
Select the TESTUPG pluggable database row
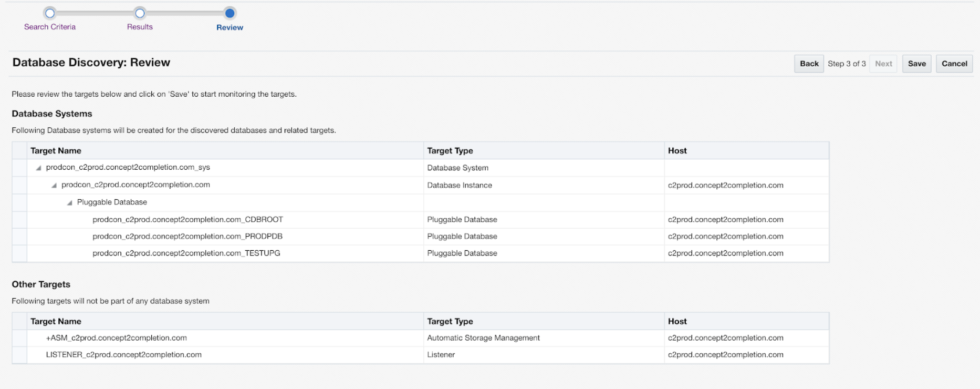click(186, 253)
